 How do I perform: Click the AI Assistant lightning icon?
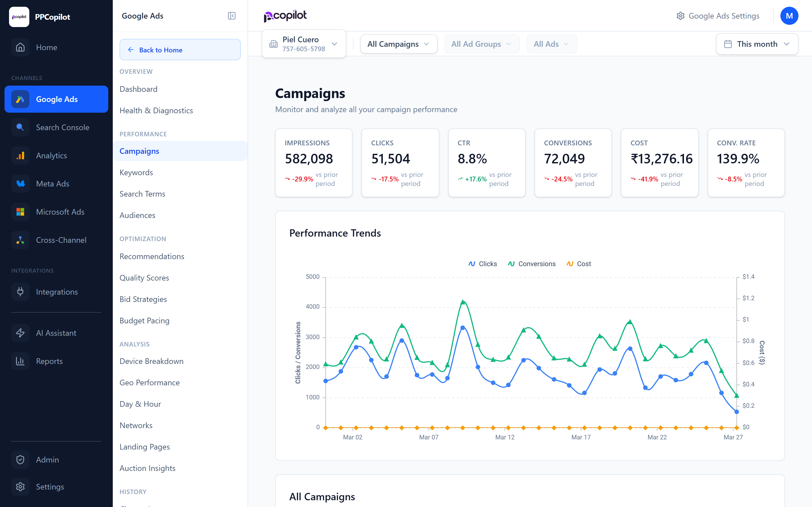(20, 333)
